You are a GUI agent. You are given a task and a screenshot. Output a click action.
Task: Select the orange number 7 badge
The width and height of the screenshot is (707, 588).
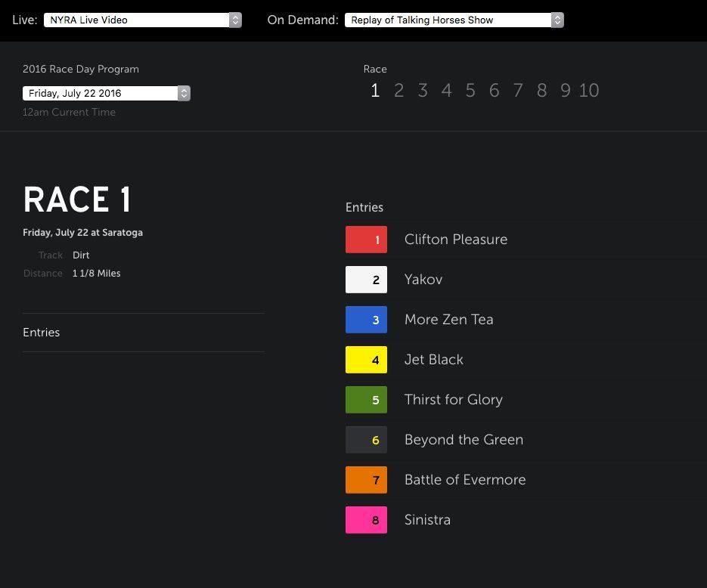point(366,480)
